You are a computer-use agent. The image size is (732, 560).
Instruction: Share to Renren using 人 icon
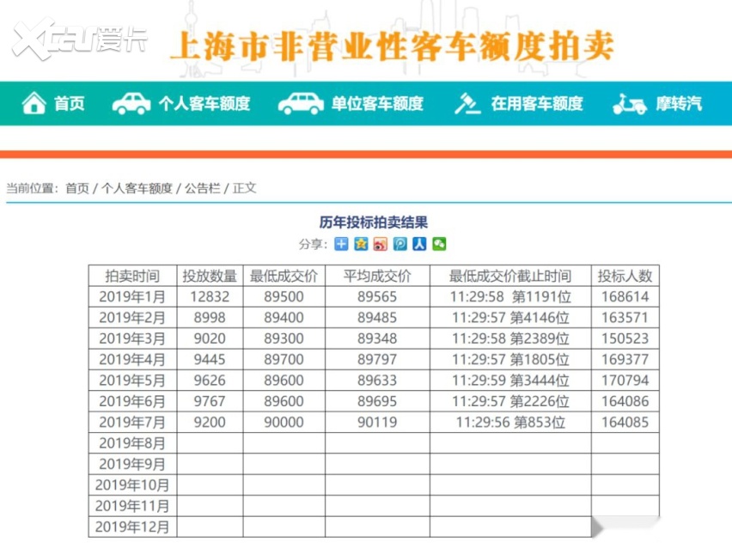pyautogui.click(x=419, y=244)
